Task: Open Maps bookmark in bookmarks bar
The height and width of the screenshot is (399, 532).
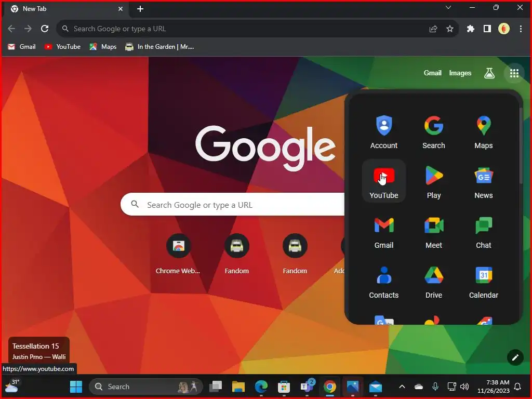Action: coord(103,47)
